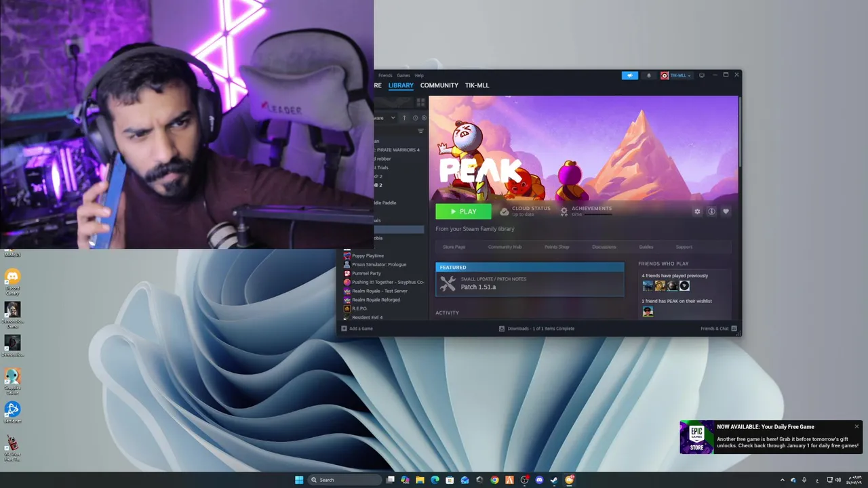
Task: Click the Steam announcements megaphone icon
Action: [630, 75]
